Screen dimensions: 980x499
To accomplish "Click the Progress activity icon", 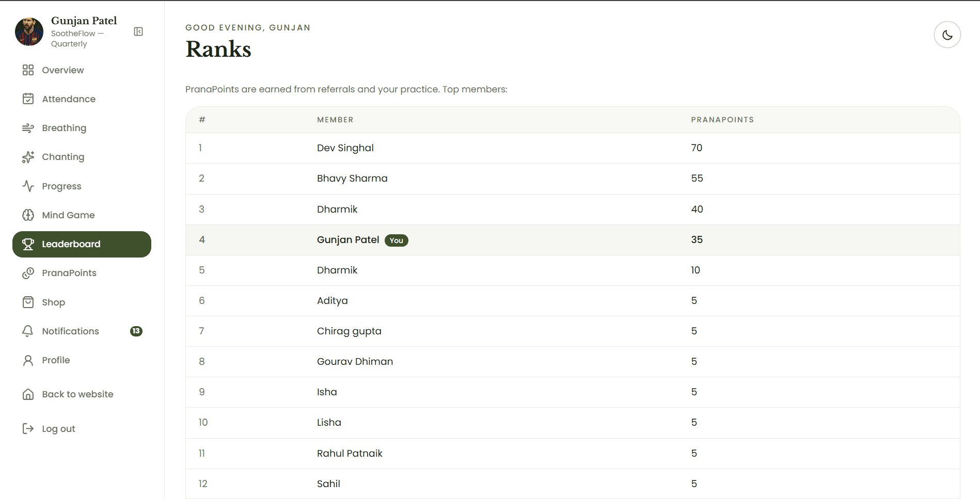I will 28,186.
